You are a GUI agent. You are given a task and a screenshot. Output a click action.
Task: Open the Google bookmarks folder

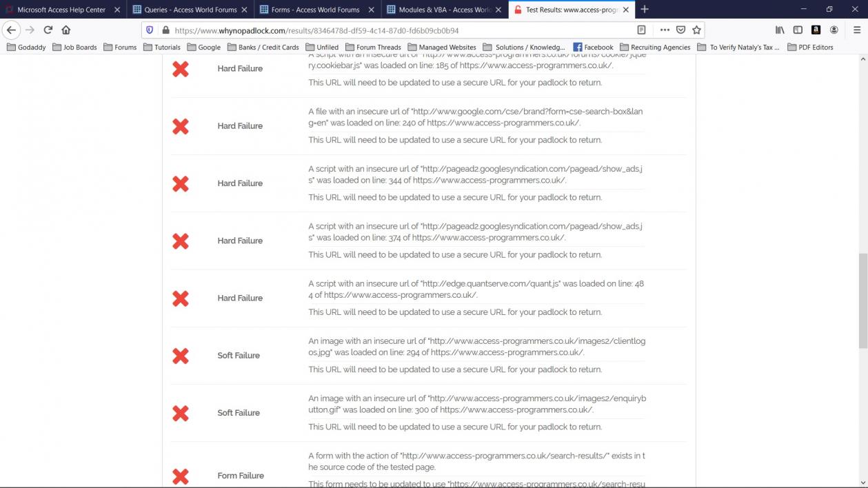(203, 48)
